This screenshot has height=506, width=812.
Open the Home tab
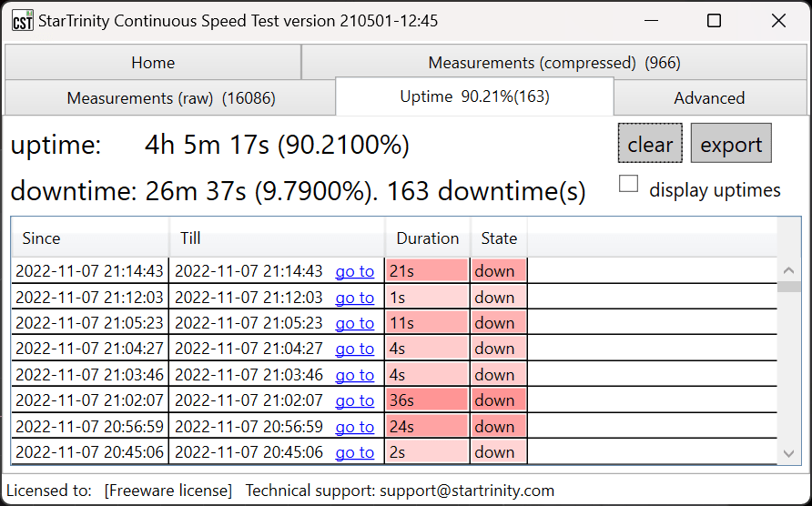[153, 63]
